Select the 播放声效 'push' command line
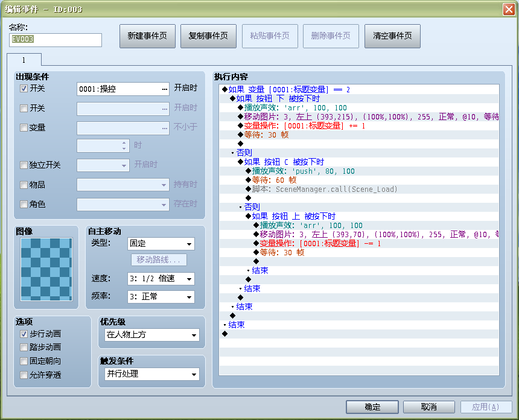519x420 pixels. pos(359,171)
